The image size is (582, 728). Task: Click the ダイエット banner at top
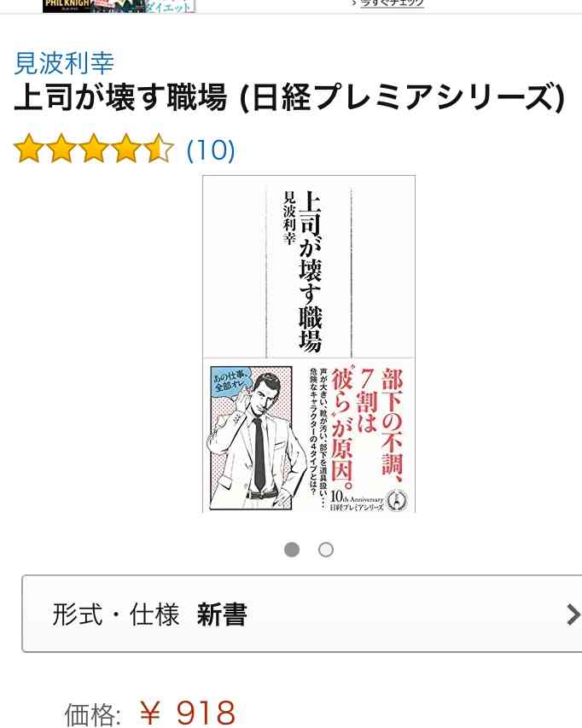(170, 6)
